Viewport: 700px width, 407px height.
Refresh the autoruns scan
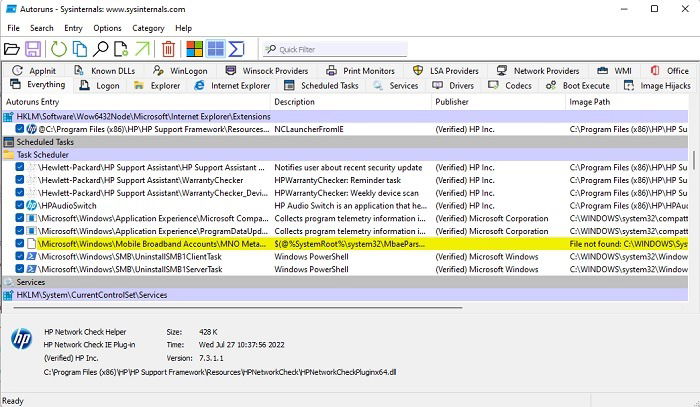(58, 49)
